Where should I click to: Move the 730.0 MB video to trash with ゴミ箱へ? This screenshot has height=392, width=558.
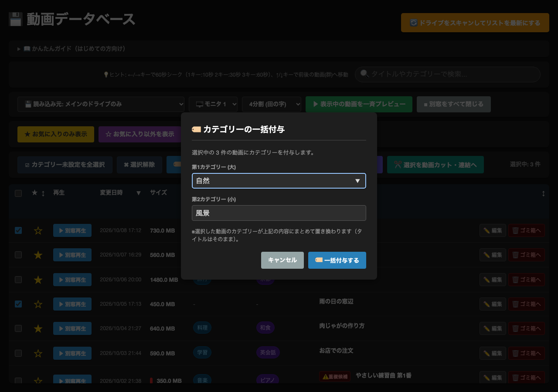(x=527, y=230)
